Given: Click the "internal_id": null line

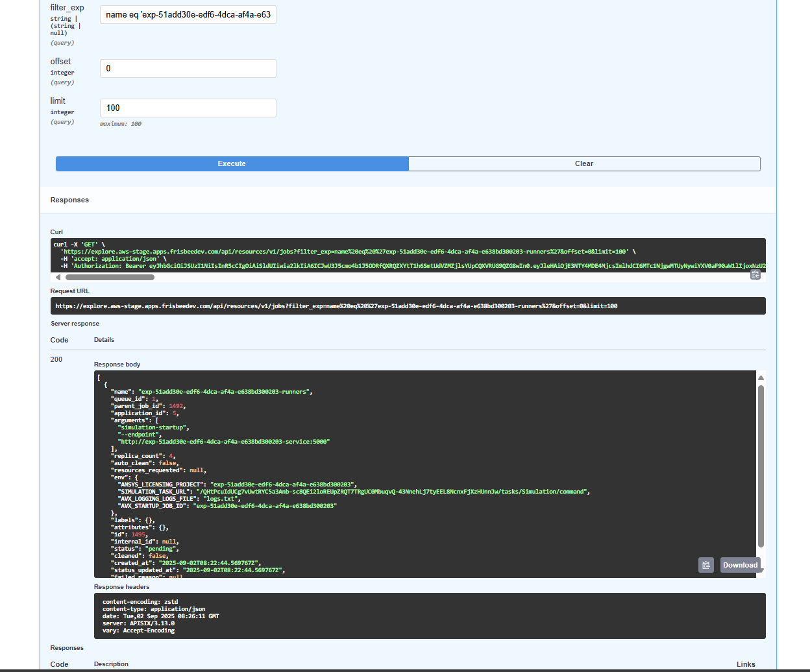Looking at the screenshot, I should (x=146, y=542).
